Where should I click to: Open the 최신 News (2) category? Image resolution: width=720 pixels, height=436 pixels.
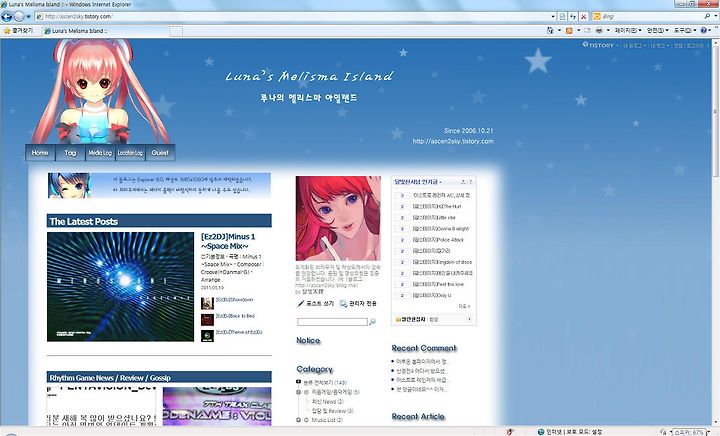click(327, 402)
